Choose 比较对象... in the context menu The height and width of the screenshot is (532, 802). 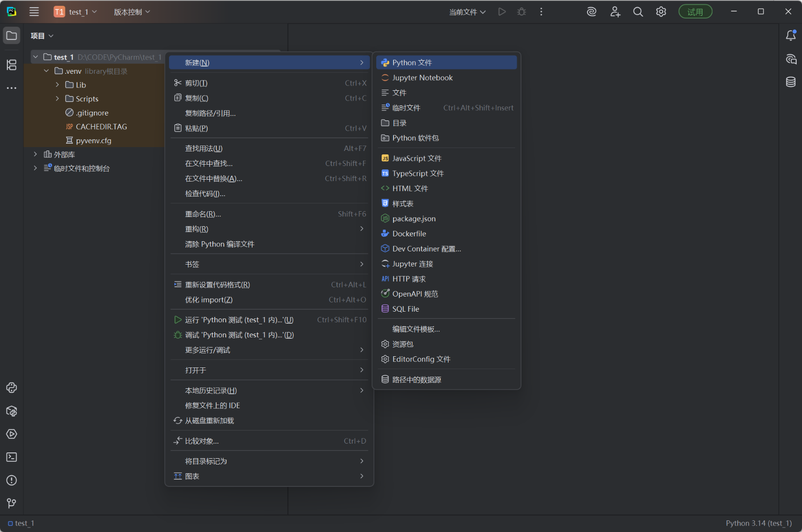click(269, 441)
